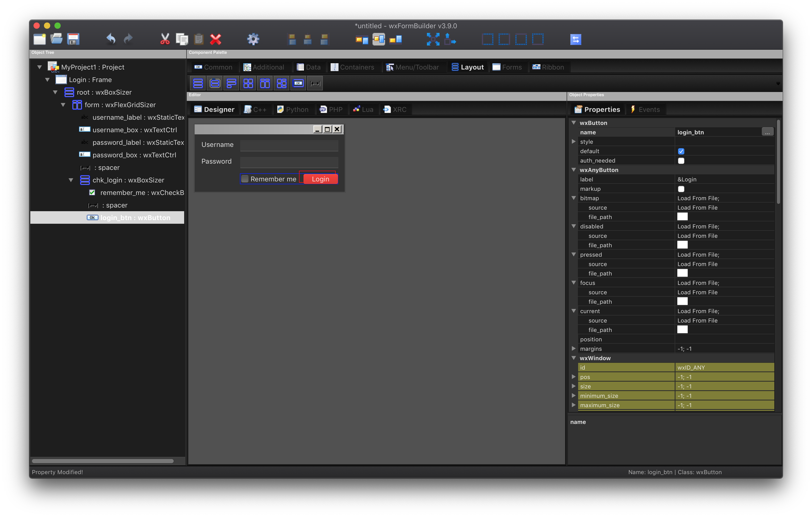This screenshot has height=517, width=812.
Task: Click the Cut scissors icon
Action: tap(165, 39)
